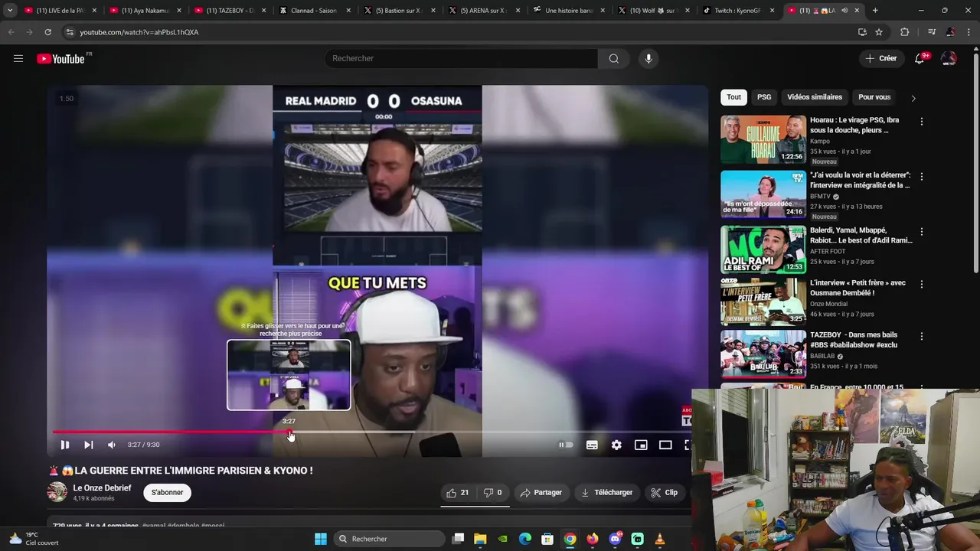The height and width of the screenshot is (551, 980).
Task: Switch to the Twitch KyonoGF tab
Action: 739,11
